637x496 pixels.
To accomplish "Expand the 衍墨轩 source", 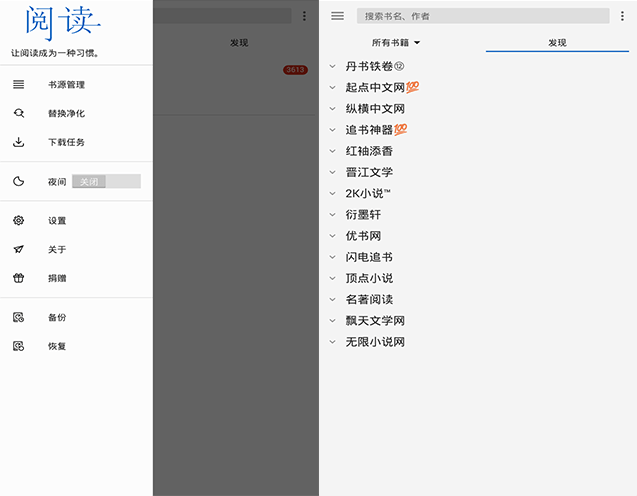I will click(333, 214).
